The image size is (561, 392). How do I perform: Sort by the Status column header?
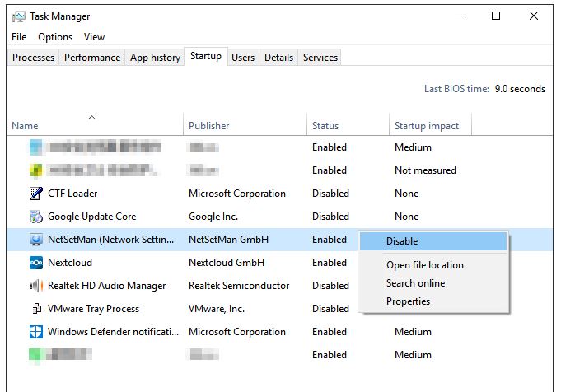point(348,126)
